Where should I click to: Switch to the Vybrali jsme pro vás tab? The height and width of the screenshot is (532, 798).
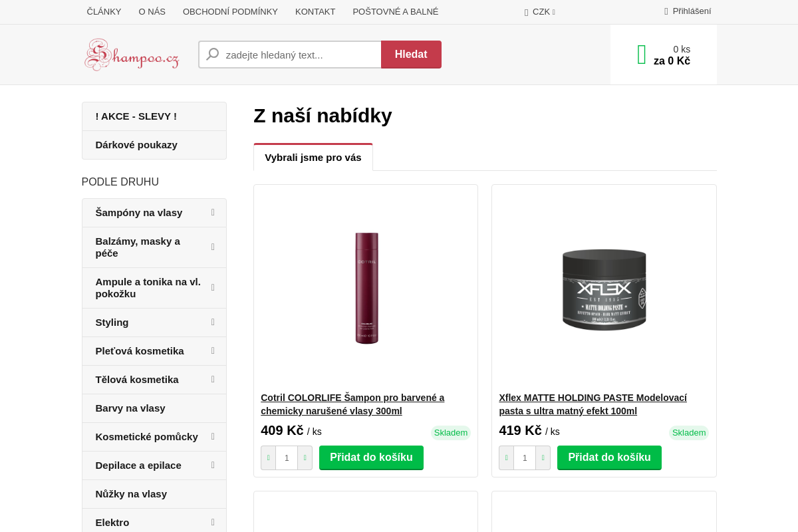pos(313,157)
